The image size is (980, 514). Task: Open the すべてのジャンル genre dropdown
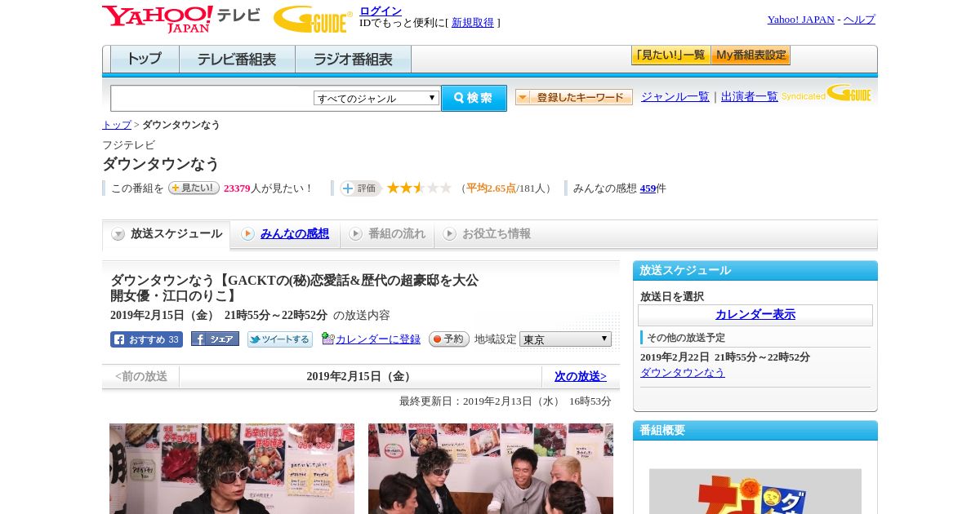coord(376,98)
